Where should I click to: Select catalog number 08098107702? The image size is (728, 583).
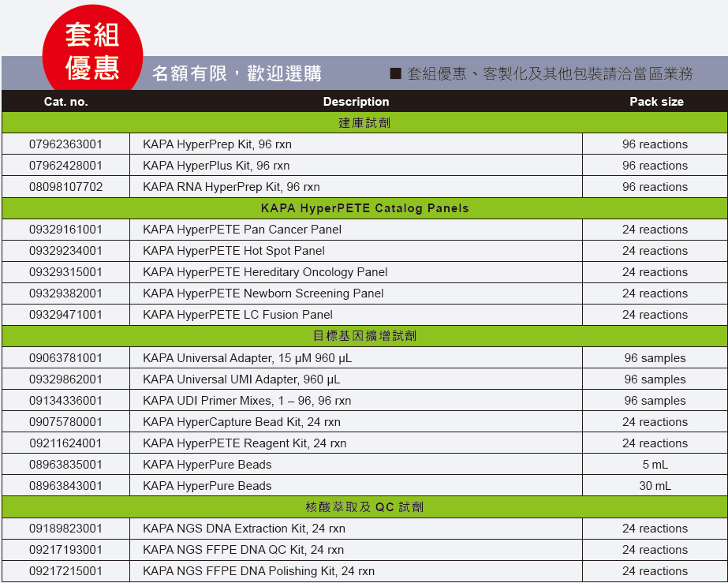(x=65, y=187)
